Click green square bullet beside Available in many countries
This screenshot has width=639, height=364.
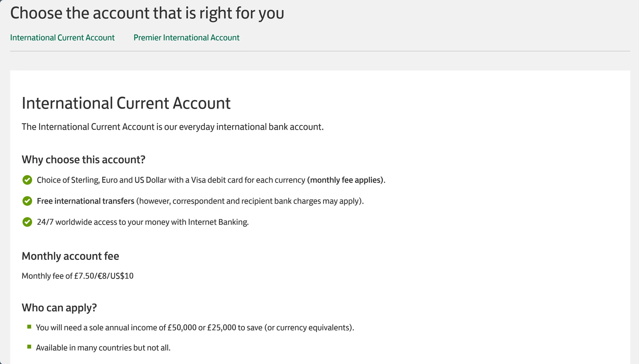click(x=29, y=347)
